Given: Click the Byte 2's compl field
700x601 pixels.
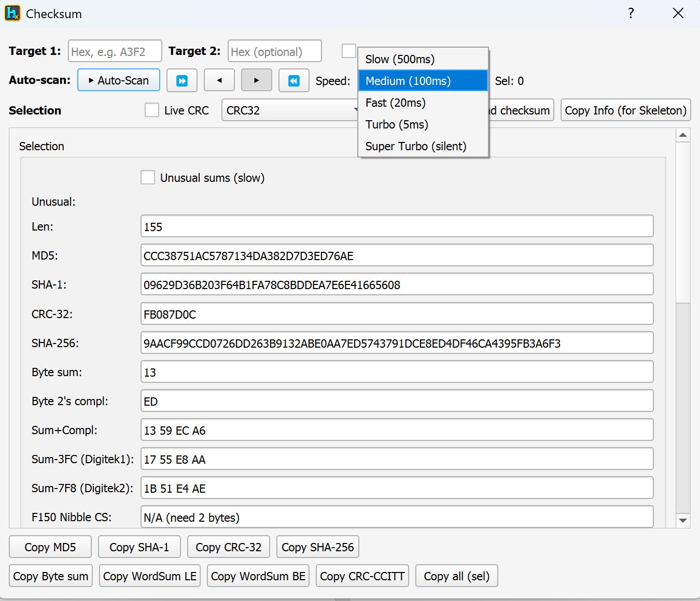Looking at the screenshot, I should coord(397,401).
